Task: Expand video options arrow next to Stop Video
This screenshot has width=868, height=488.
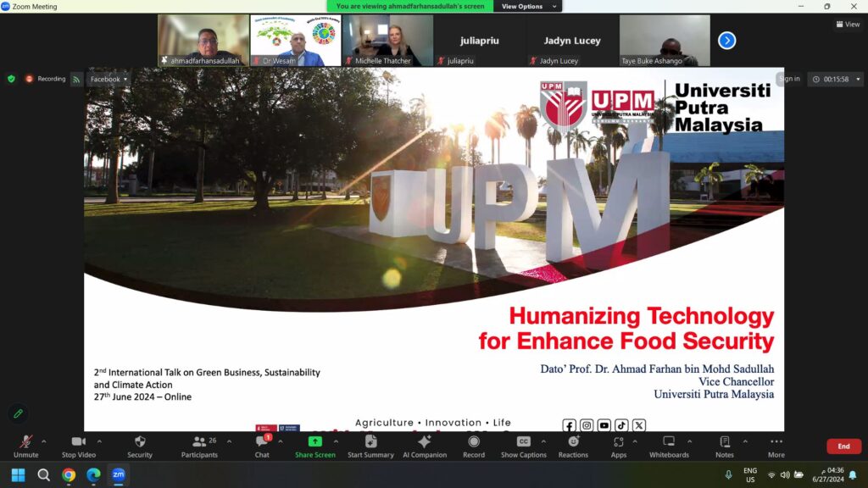Action: 99,441
